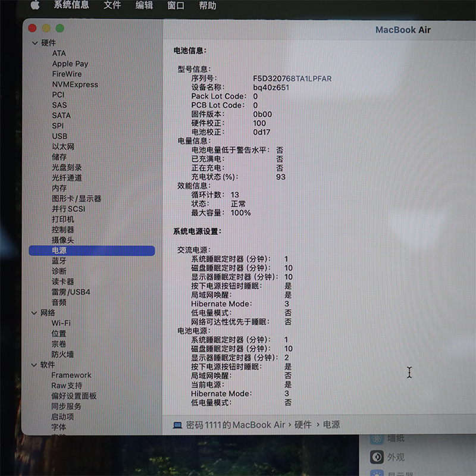This screenshot has height=476, width=476.
Task: Select 打印机 in the sidebar
Action: coord(63,219)
